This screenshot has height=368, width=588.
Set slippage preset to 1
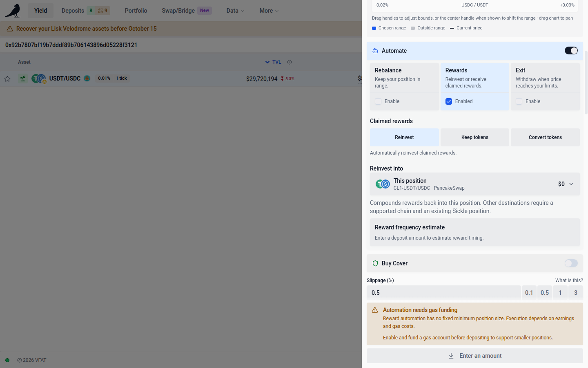tap(560, 293)
